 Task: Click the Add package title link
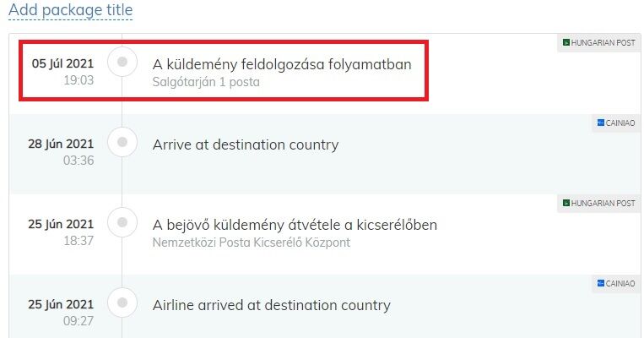pos(71,10)
